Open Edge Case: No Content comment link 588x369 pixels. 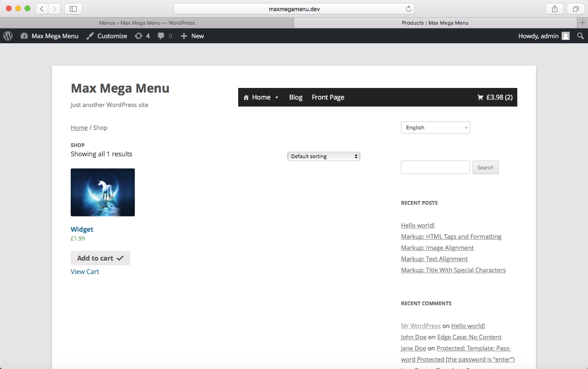[469, 337]
